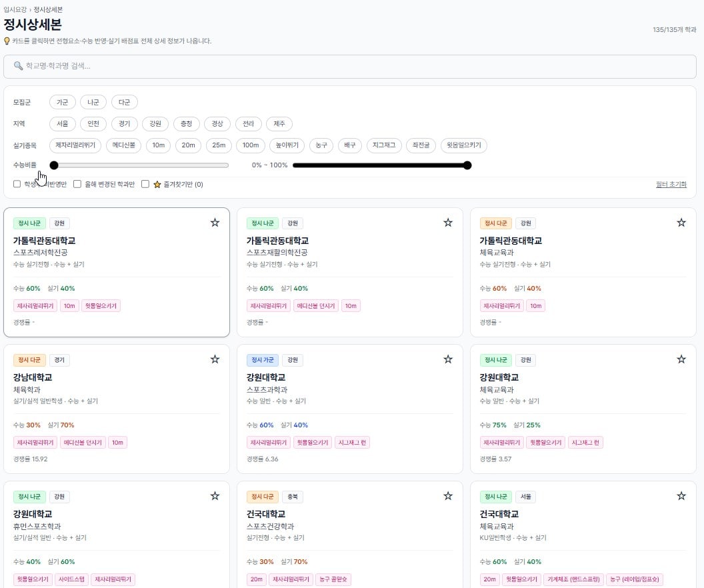Favorite 강원대학교 휴먼스포츠학과 star icon
Image resolution: width=704 pixels, height=588 pixels.
[215, 496]
